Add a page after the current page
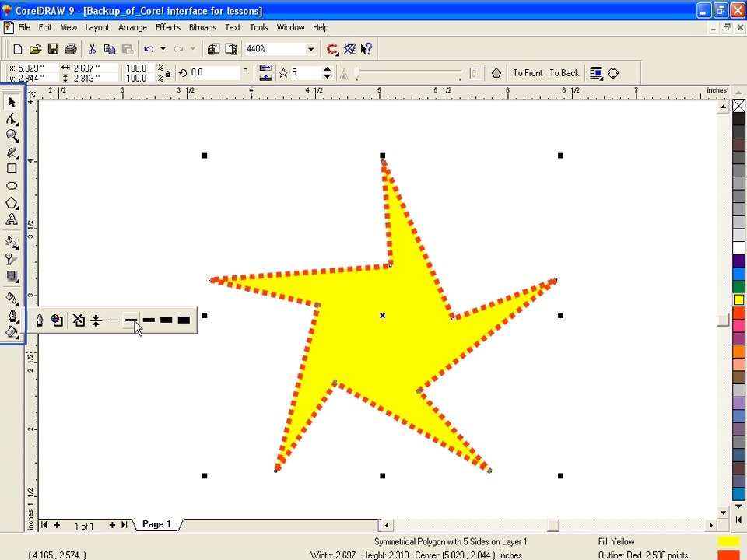The height and width of the screenshot is (560, 747). click(x=112, y=525)
